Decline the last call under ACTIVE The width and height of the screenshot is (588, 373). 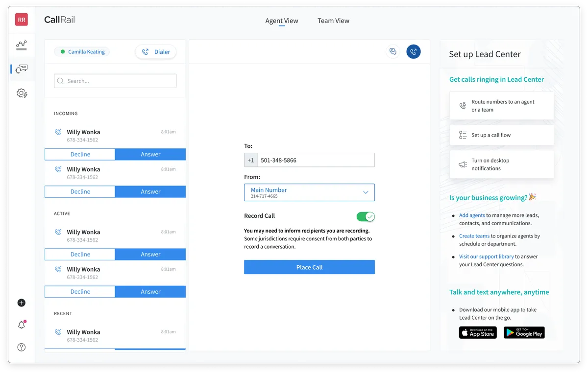[x=80, y=291]
